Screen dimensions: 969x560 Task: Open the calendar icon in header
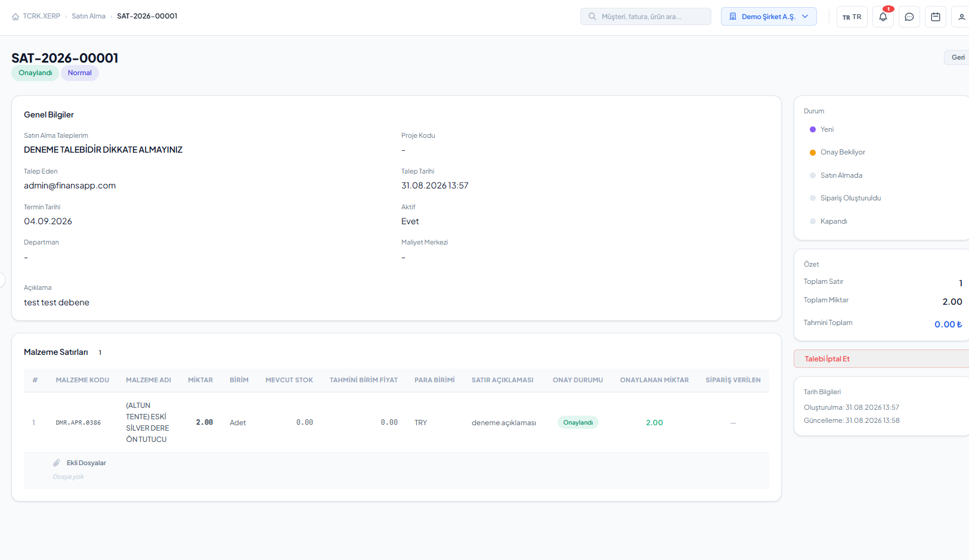[x=936, y=17]
